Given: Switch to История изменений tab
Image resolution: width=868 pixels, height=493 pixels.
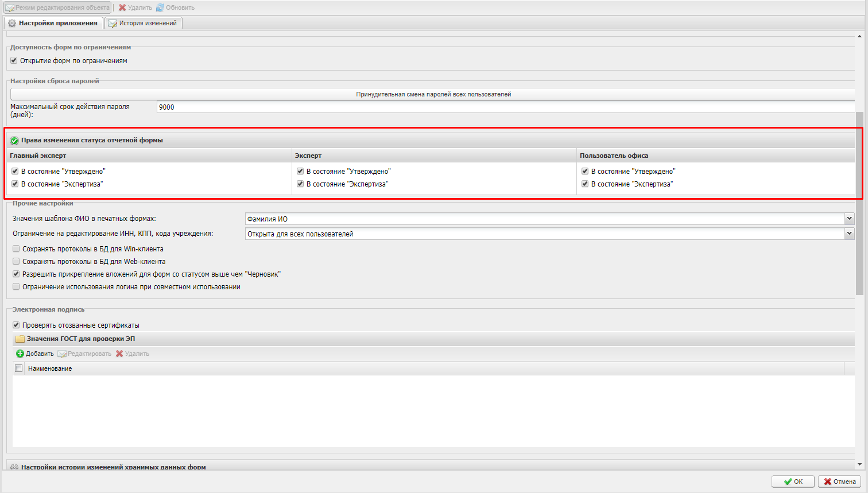Looking at the screenshot, I should pos(144,23).
